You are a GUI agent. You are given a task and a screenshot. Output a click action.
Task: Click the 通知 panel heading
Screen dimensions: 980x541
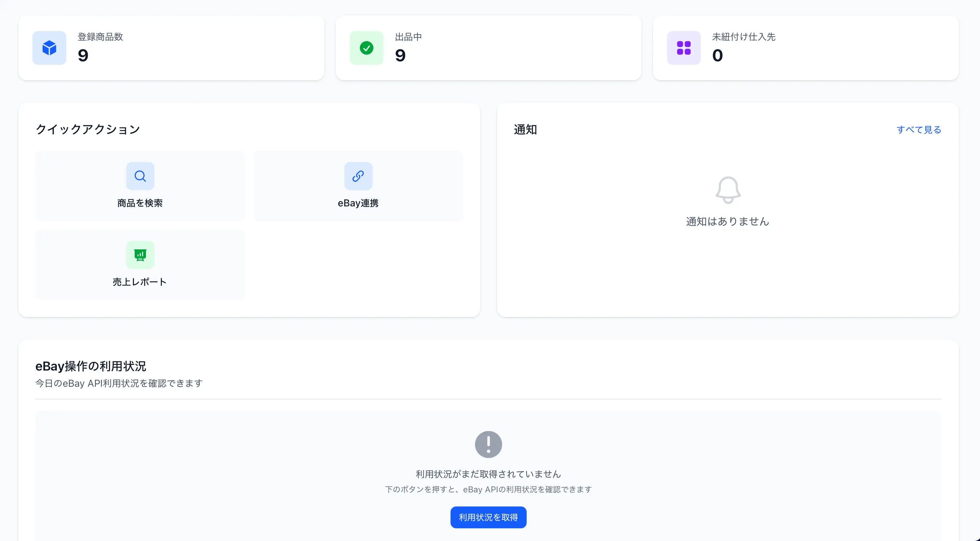pyautogui.click(x=525, y=130)
